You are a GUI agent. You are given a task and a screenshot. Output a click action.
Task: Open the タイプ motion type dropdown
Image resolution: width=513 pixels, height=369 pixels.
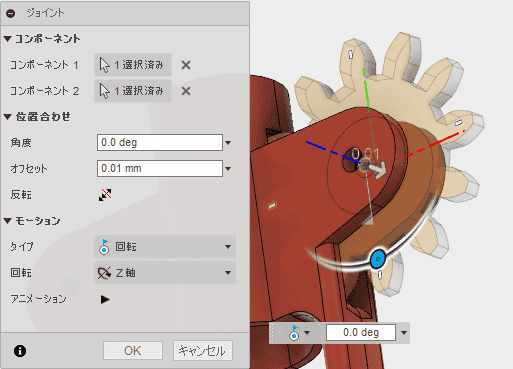165,247
